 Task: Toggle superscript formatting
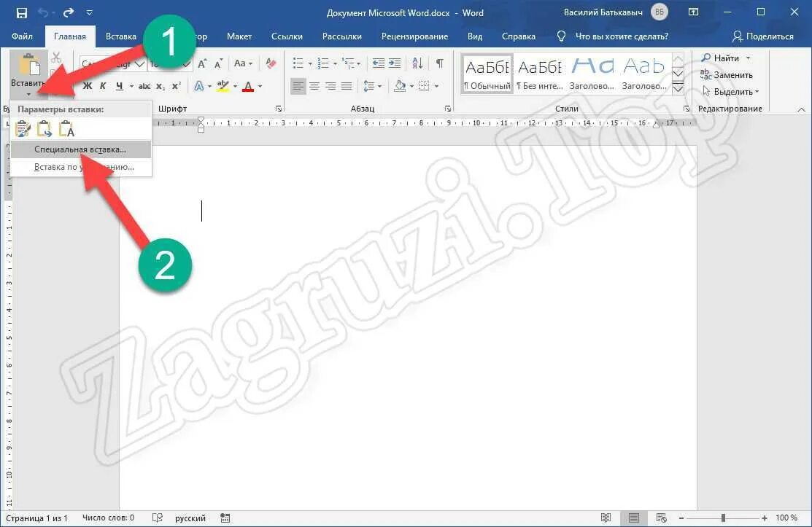[x=177, y=86]
